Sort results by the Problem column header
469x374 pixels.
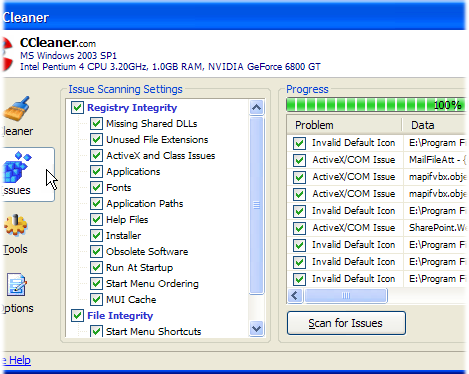(x=344, y=125)
